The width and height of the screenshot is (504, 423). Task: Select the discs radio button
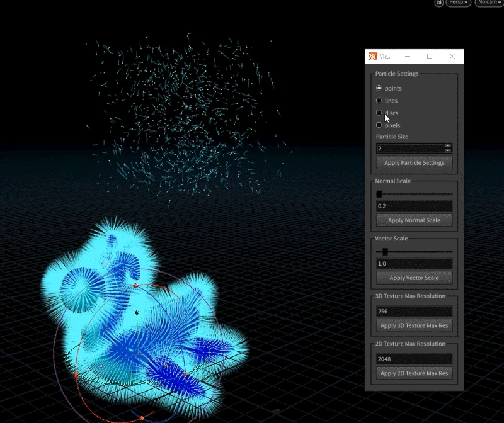[379, 113]
